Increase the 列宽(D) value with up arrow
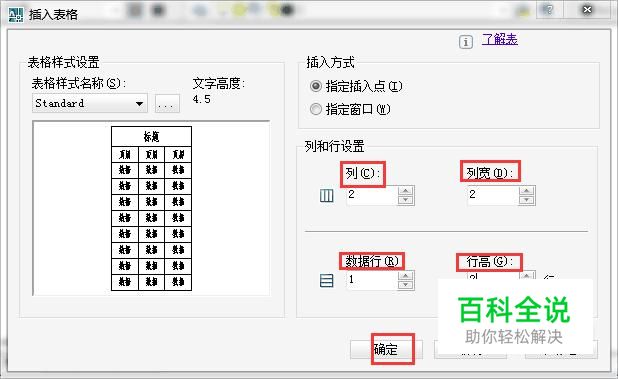The width and height of the screenshot is (618, 379). click(x=527, y=191)
